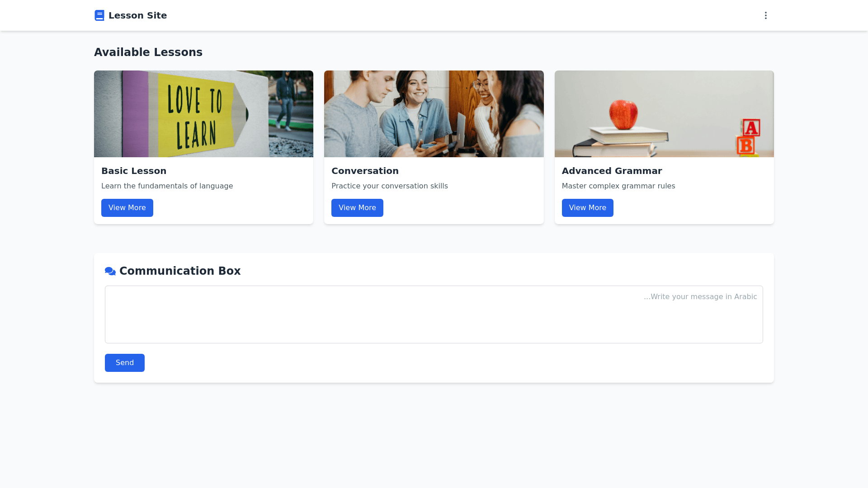View more about Advanced Grammar
The height and width of the screenshot is (488, 868).
[587, 208]
